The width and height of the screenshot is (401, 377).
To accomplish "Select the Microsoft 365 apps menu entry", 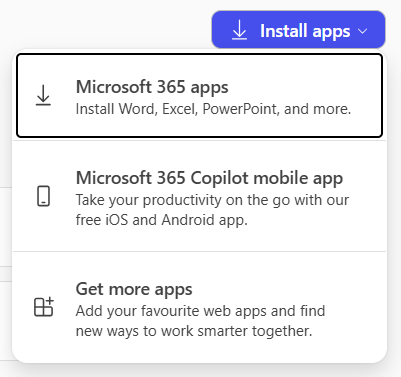I will pos(199,95).
